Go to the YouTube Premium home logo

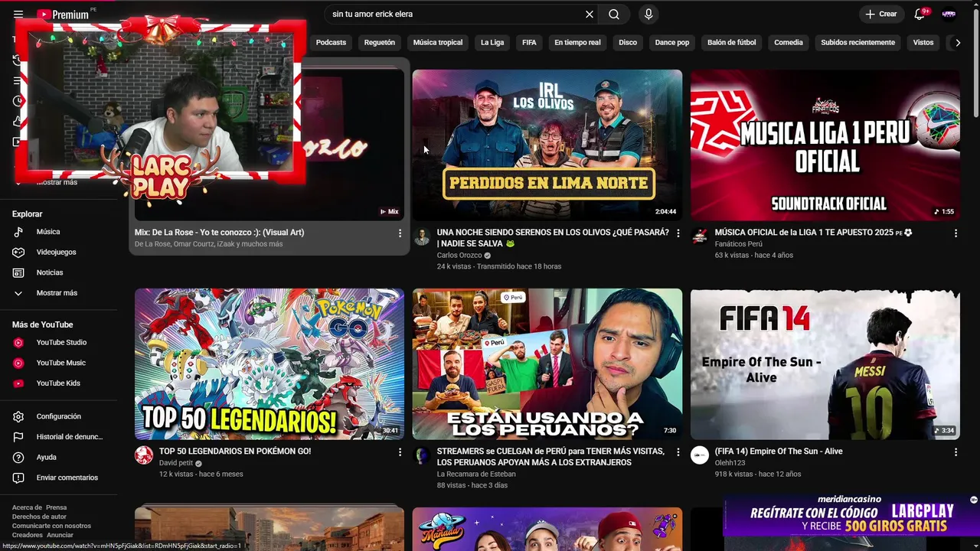pyautogui.click(x=63, y=14)
